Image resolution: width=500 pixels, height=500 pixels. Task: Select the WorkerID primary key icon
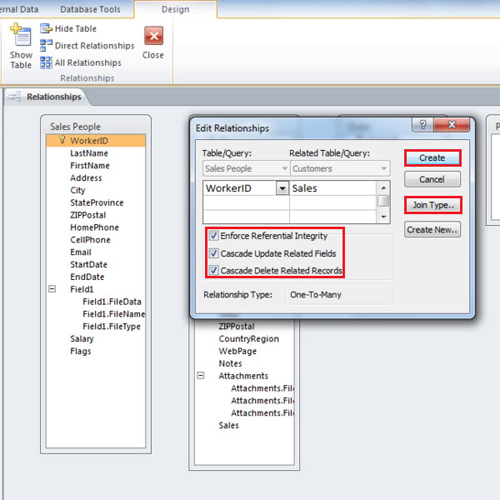[x=62, y=140]
